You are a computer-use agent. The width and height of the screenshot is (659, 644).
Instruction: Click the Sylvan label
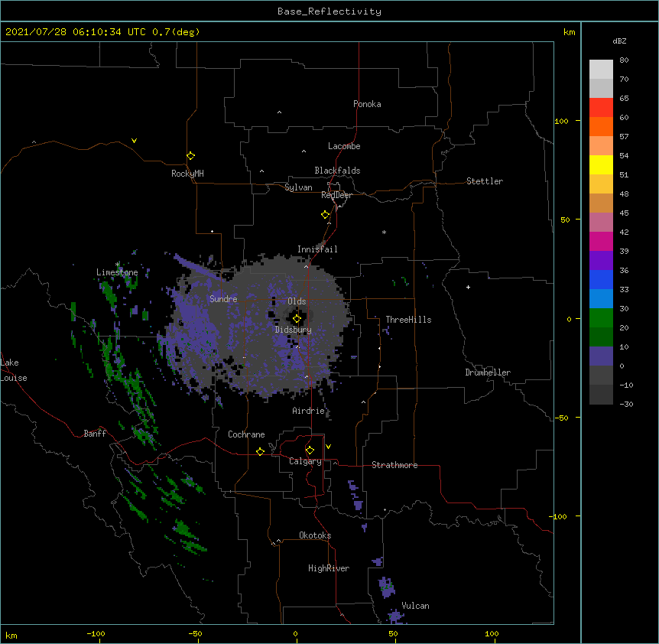tap(298, 187)
